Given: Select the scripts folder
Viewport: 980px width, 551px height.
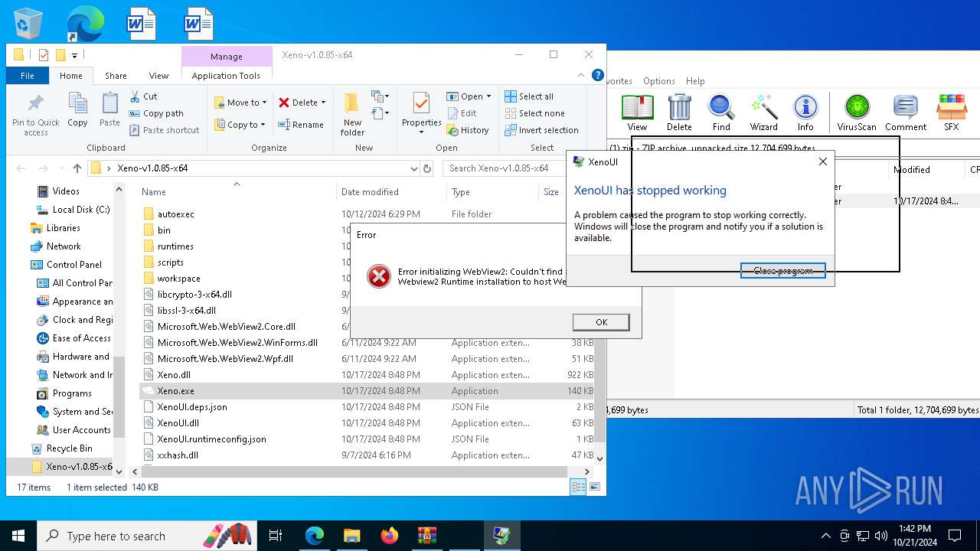Looking at the screenshot, I should (170, 262).
